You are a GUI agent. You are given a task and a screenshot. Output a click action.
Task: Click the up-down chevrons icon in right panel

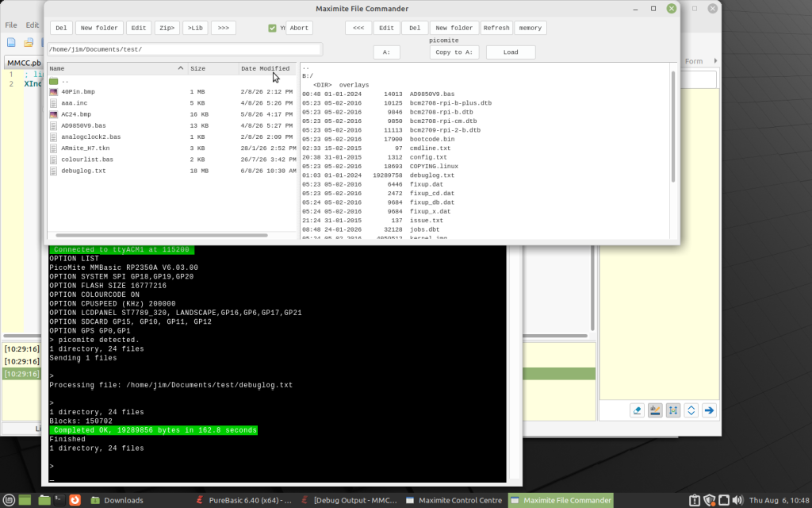(691, 410)
